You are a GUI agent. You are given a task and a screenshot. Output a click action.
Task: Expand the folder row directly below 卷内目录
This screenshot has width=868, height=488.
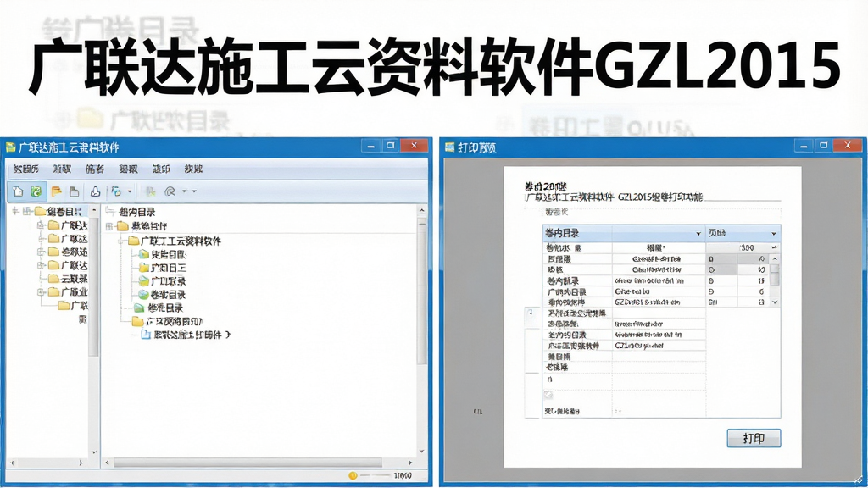pyautogui.click(x=109, y=226)
